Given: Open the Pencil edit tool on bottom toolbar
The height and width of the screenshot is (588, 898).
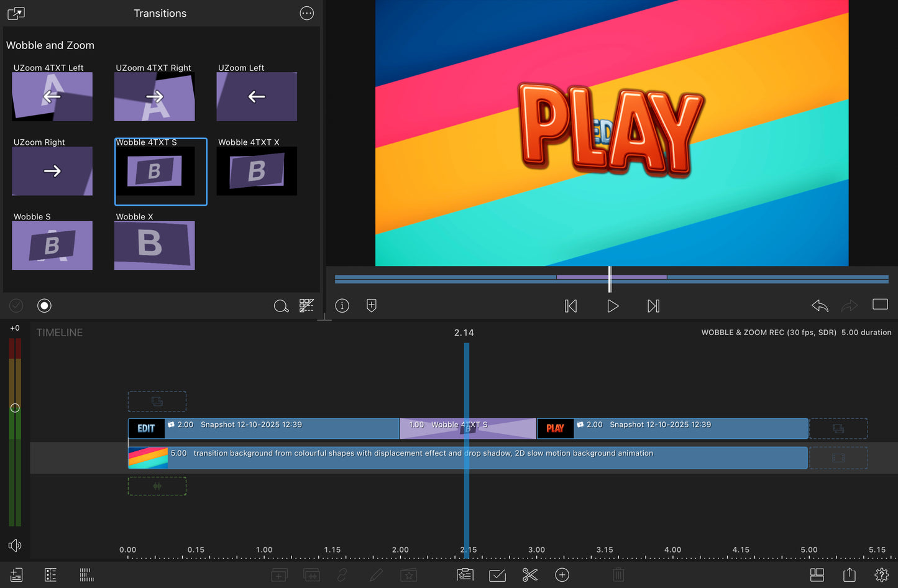Looking at the screenshot, I should [x=376, y=575].
